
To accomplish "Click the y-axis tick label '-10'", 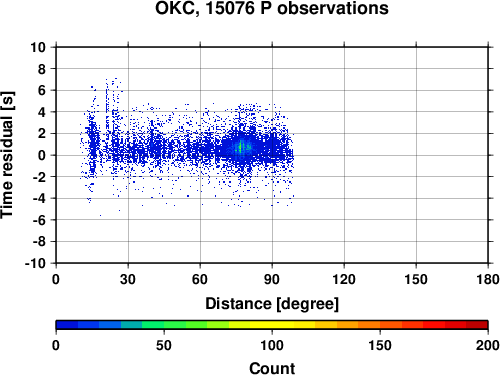I will [x=35, y=263].
